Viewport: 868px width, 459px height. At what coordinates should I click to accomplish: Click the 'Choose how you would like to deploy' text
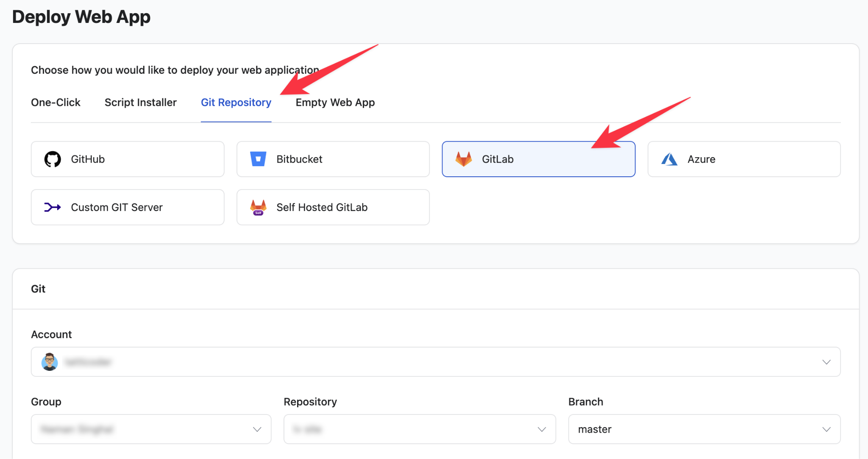[x=175, y=70]
